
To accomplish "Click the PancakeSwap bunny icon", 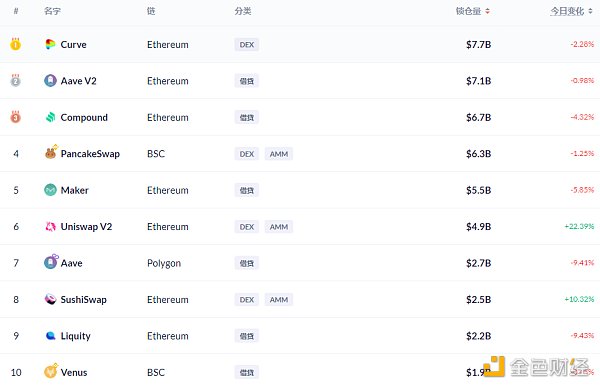I will point(51,152).
